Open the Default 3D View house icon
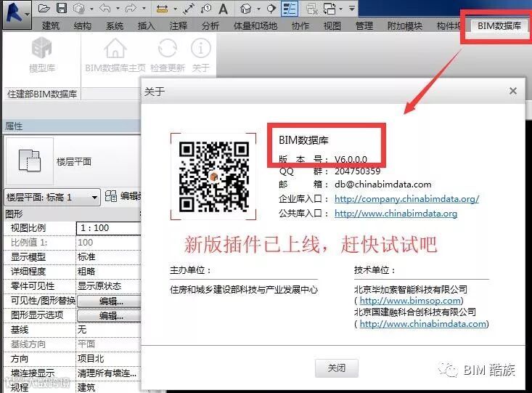532x393 pixels. click(245, 9)
